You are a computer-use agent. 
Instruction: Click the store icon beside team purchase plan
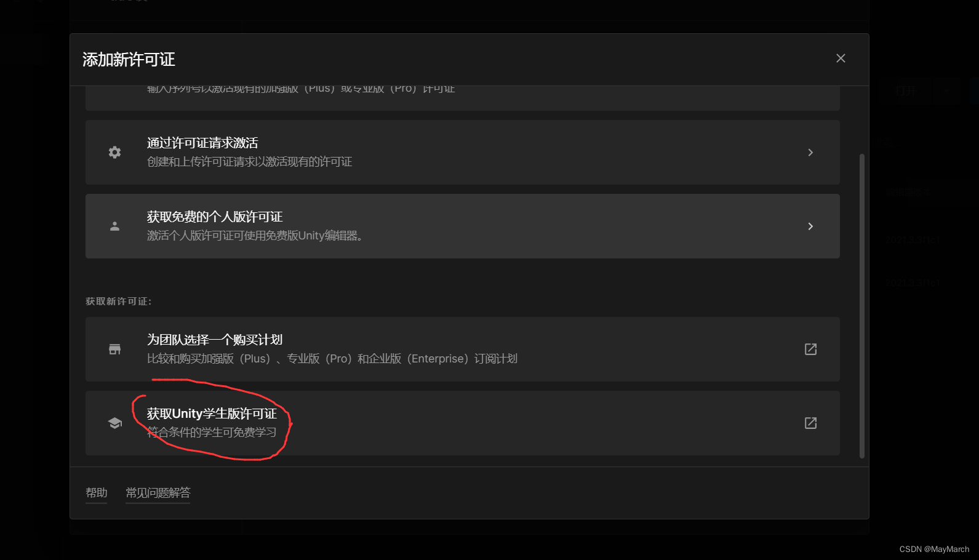114,349
